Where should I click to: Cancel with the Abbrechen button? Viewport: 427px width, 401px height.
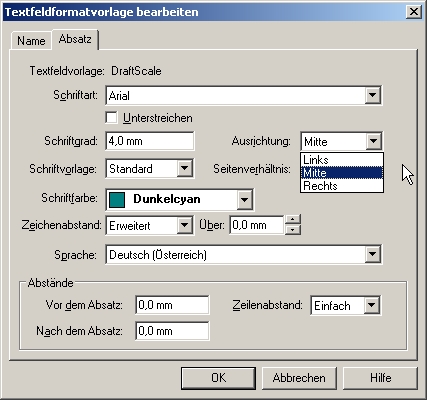click(x=299, y=378)
